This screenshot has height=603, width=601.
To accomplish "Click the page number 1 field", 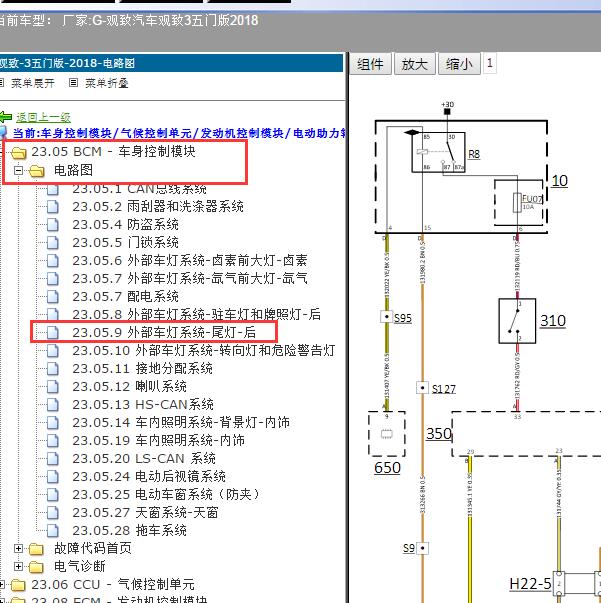I will (489, 63).
